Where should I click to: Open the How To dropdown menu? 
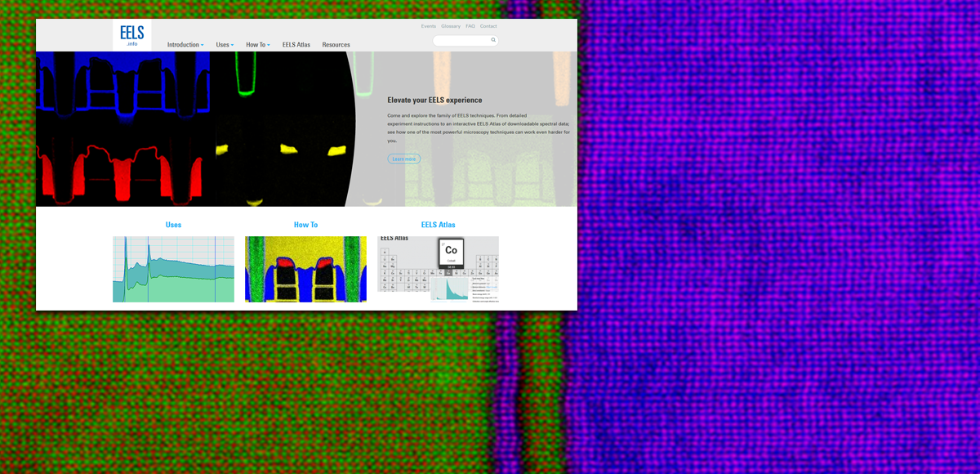coord(257,45)
